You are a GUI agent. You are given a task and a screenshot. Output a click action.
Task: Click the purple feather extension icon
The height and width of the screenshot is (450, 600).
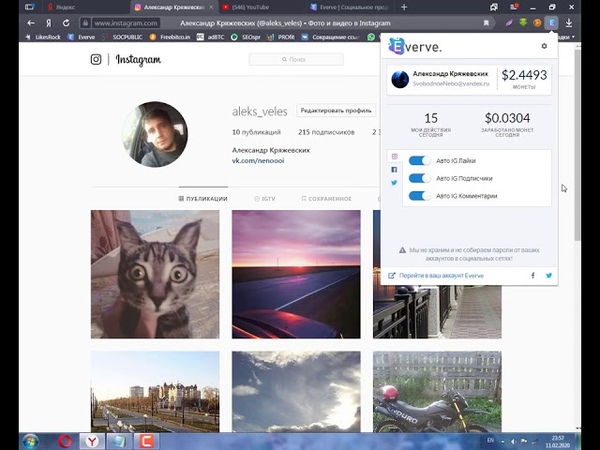click(x=509, y=23)
